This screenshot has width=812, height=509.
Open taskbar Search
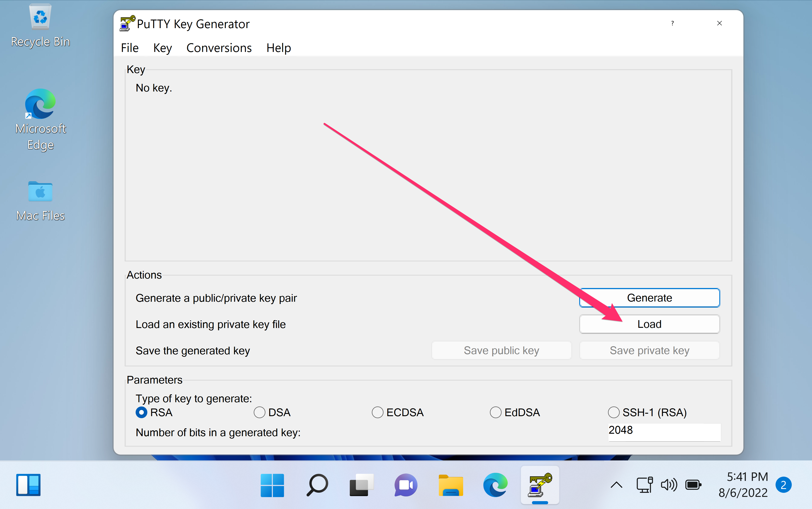[x=317, y=485]
